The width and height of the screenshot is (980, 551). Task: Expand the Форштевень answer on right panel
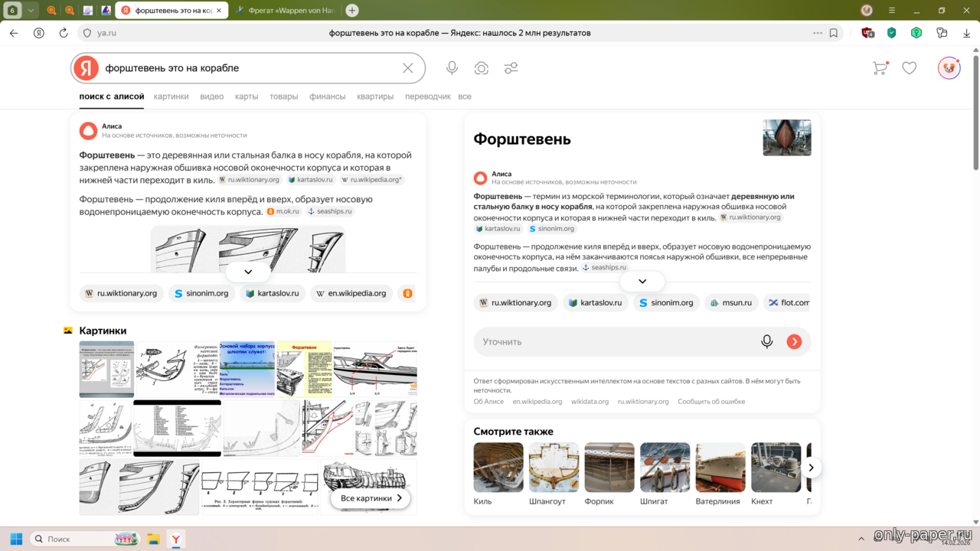point(642,281)
